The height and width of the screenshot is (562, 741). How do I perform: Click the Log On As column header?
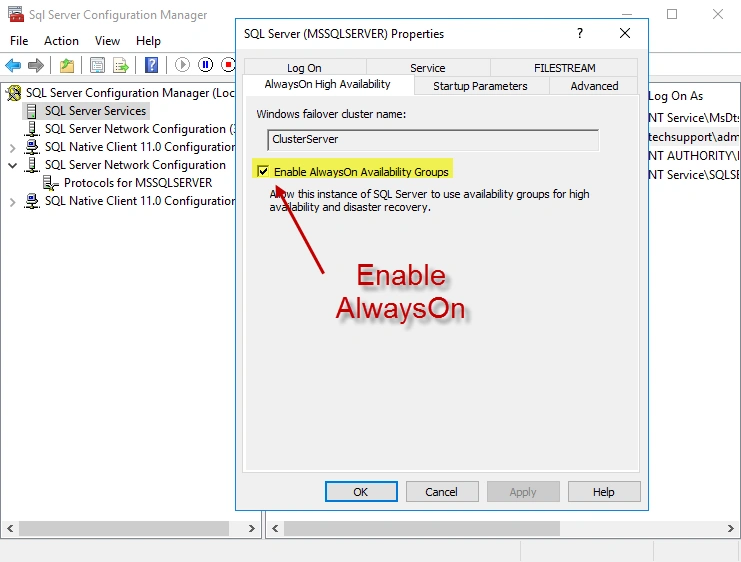click(676, 96)
